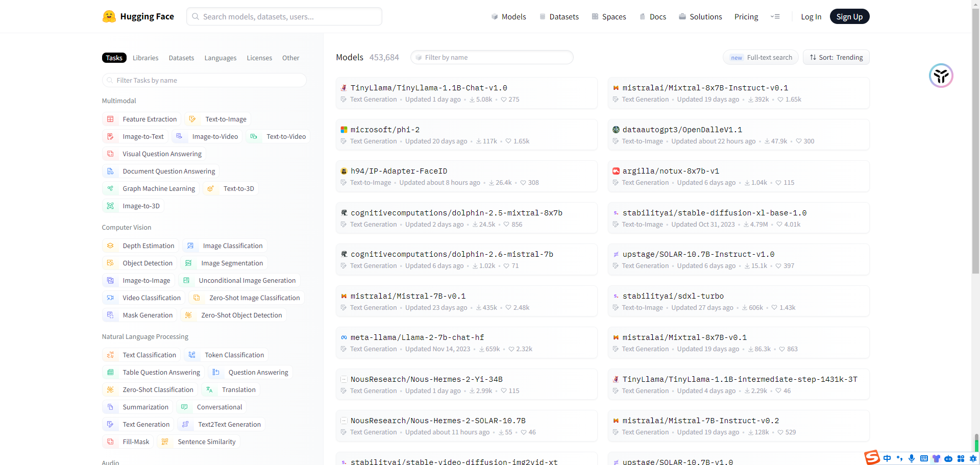The image size is (980, 465).
Task: Click the Text-to-3D task icon
Action: pyautogui.click(x=210, y=188)
